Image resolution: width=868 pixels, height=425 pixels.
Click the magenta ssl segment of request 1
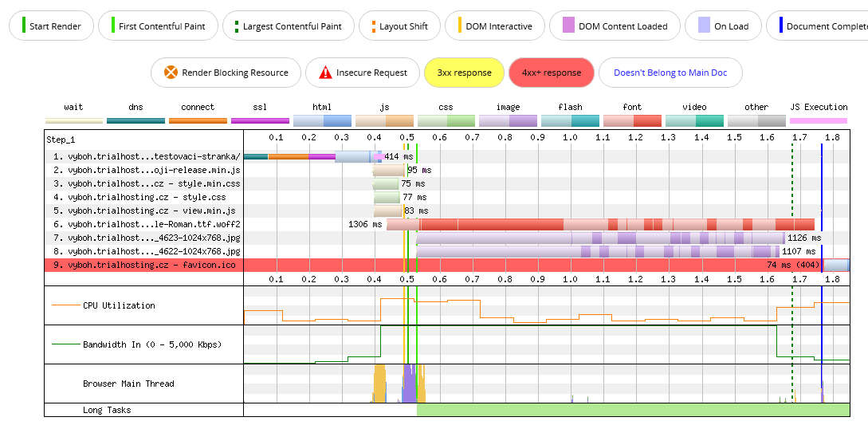322,157
